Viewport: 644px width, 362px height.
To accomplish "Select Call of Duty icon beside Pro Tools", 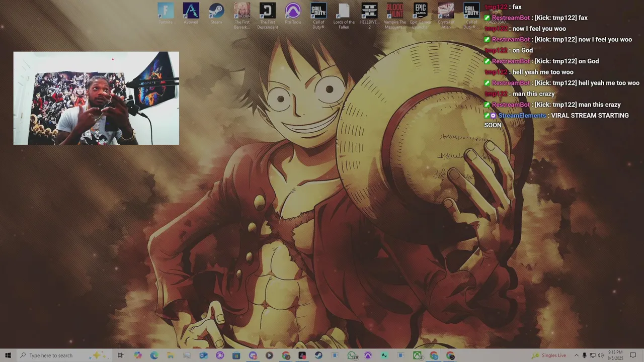I will (x=318, y=16).
